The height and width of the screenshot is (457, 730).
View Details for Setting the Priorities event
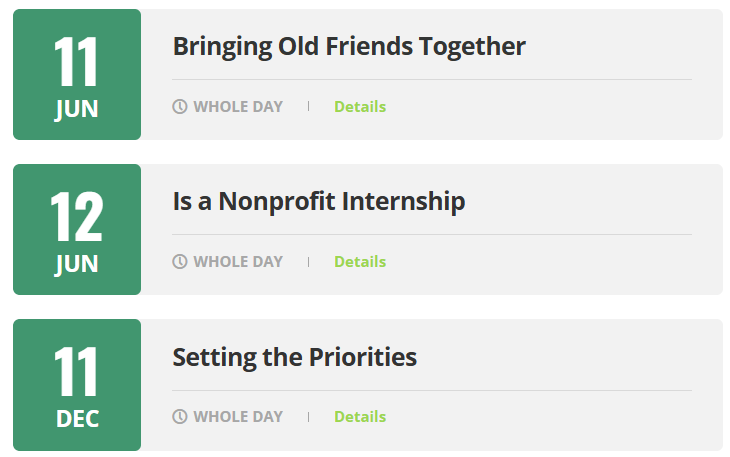pyautogui.click(x=360, y=417)
